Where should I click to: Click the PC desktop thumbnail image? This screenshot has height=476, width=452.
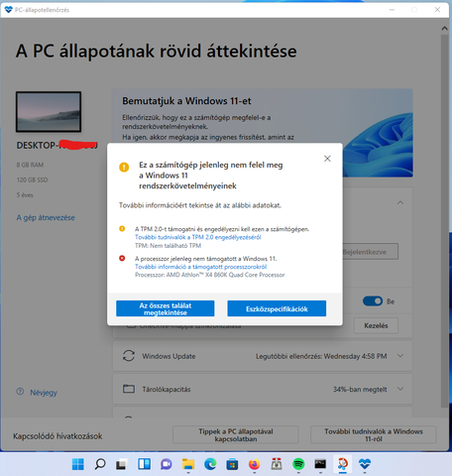pos(49,112)
